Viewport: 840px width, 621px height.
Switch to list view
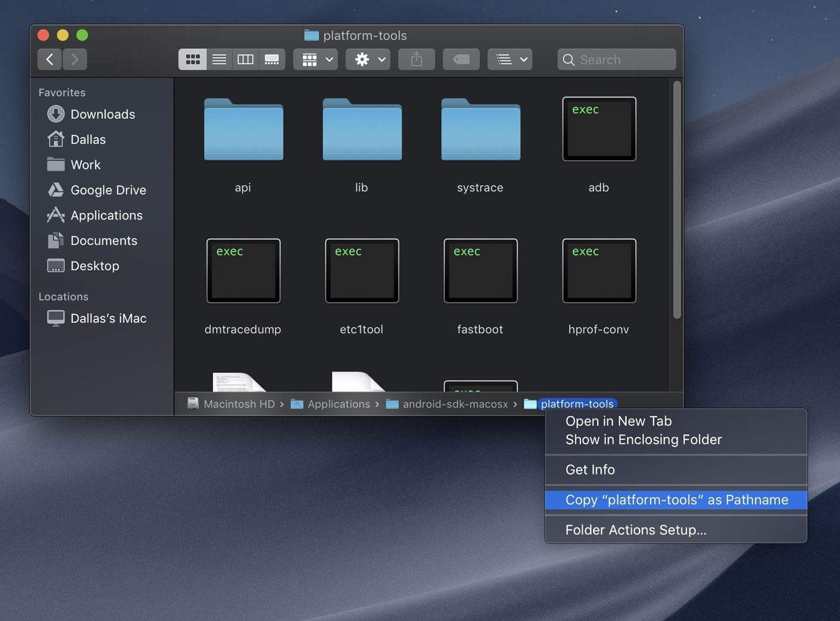coord(219,59)
